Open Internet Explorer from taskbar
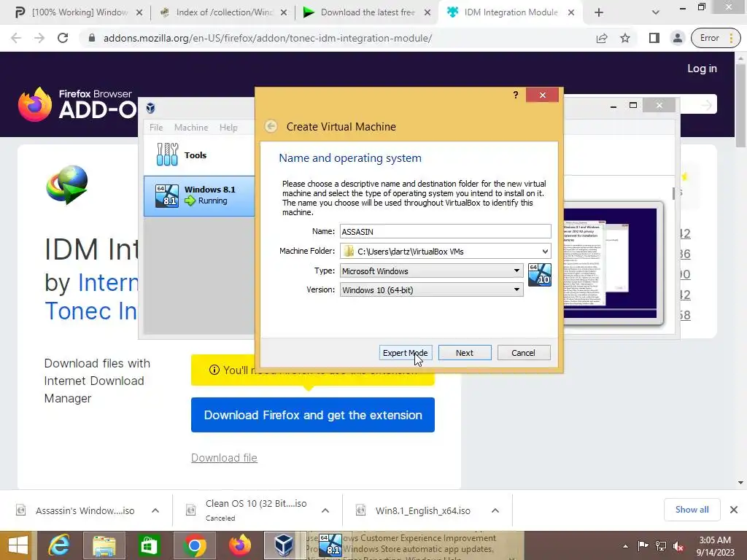 tap(60, 545)
